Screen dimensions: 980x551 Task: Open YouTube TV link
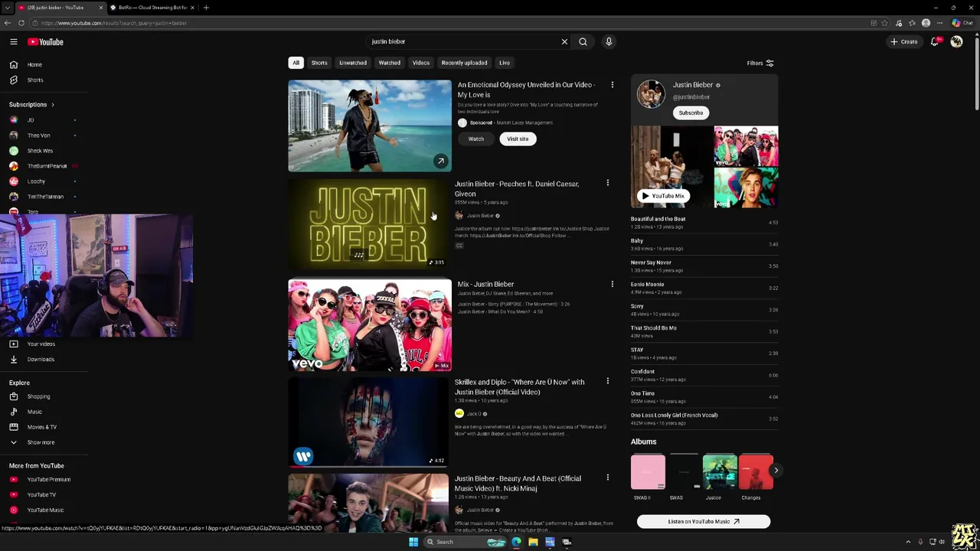click(42, 494)
